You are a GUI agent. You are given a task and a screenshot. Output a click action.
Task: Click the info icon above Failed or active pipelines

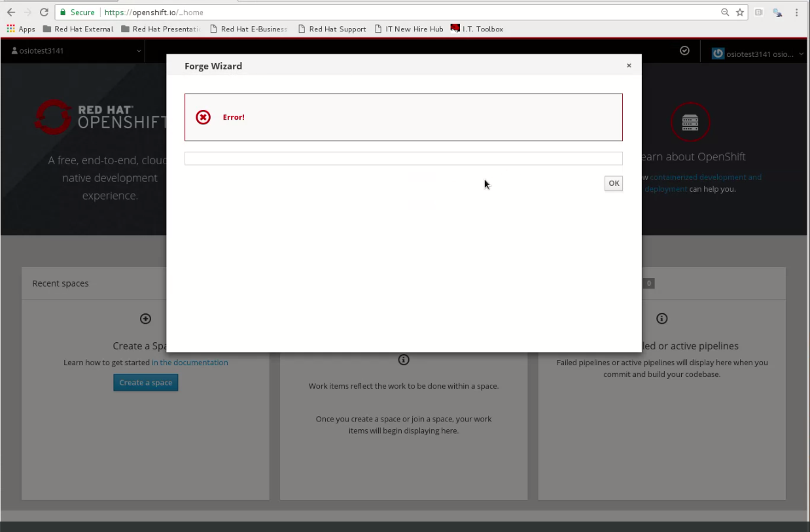click(661, 319)
